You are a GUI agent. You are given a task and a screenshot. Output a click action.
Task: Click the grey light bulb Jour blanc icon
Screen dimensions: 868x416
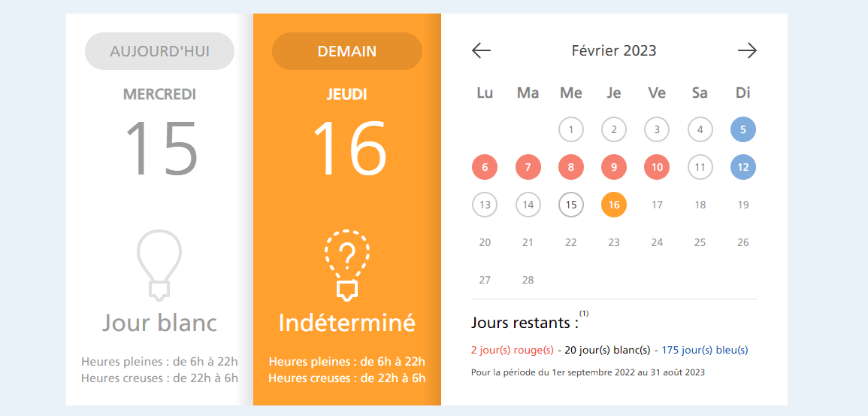[x=159, y=266]
